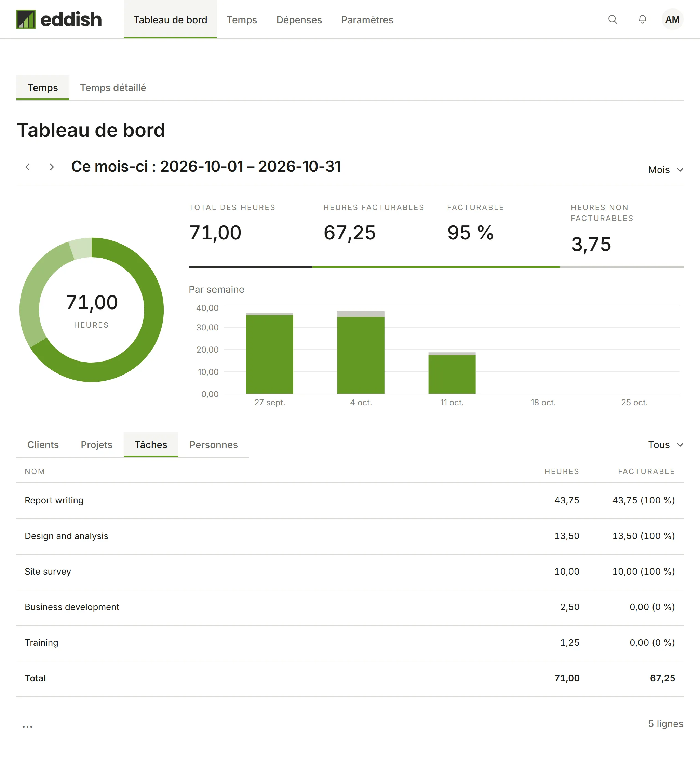This screenshot has width=700, height=775.
Task: Open the Temps navigation menu item
Action: [242, 19]
